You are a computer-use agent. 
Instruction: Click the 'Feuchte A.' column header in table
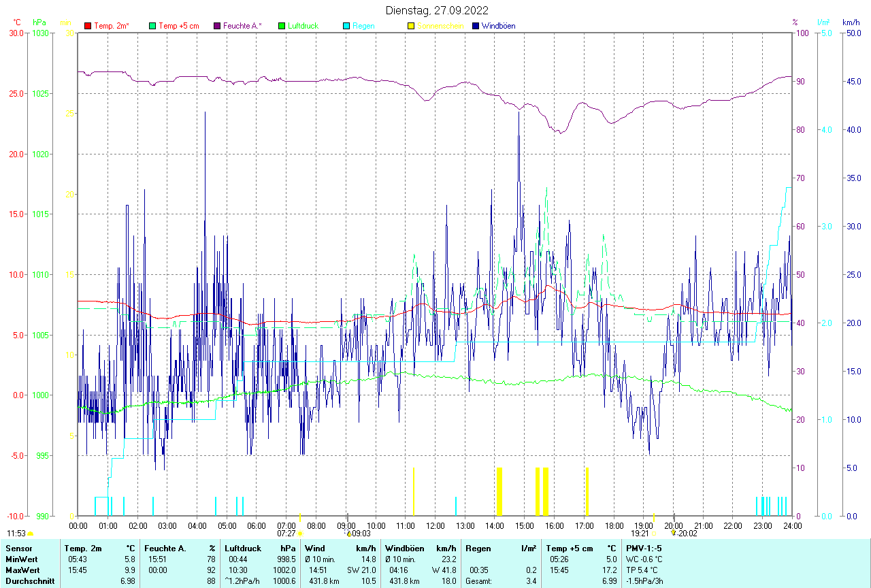[x=165, y=548]
